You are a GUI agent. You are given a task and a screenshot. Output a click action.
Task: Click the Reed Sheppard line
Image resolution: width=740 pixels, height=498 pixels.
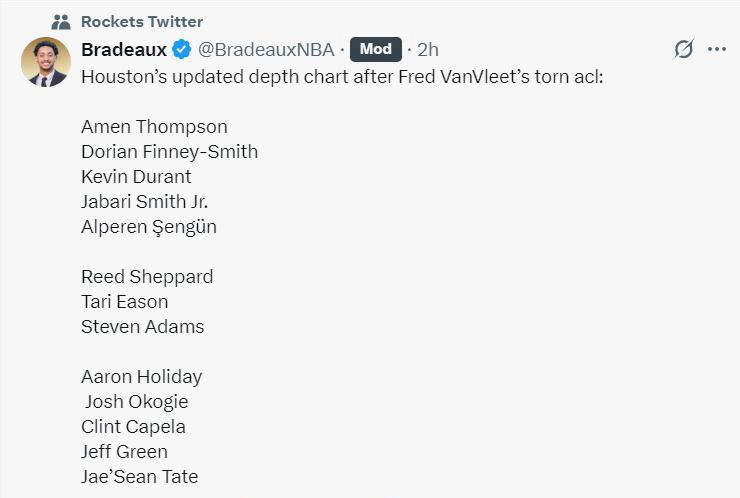click(x=147, y=277)
